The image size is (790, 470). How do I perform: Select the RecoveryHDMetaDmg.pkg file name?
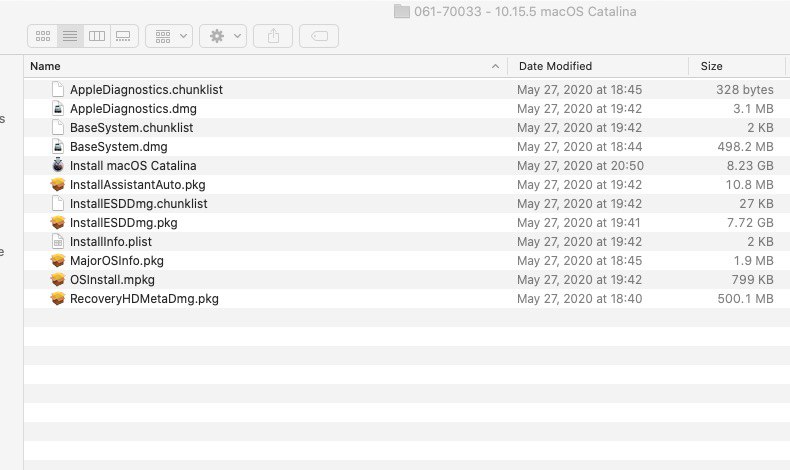[144, 299]
